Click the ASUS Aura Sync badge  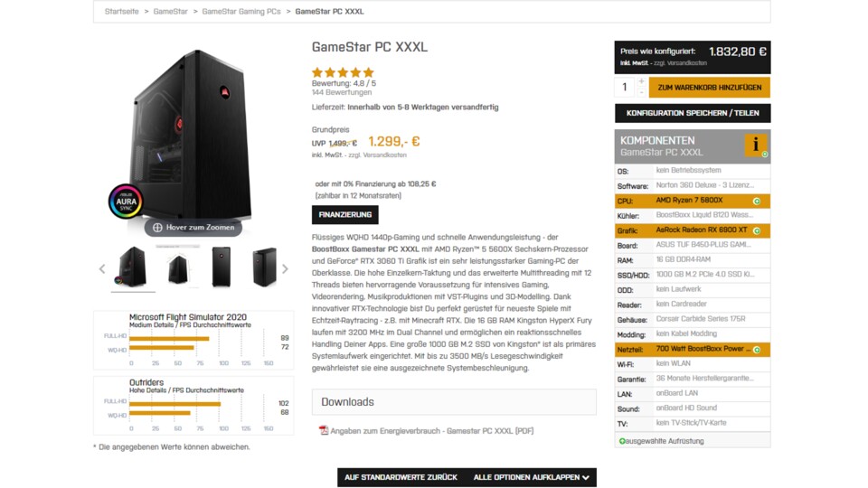pyautogui.click(x=126, y=202)
